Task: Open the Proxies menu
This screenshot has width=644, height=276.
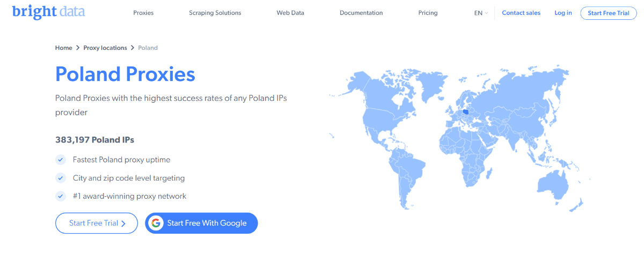Action: [143, 13]
